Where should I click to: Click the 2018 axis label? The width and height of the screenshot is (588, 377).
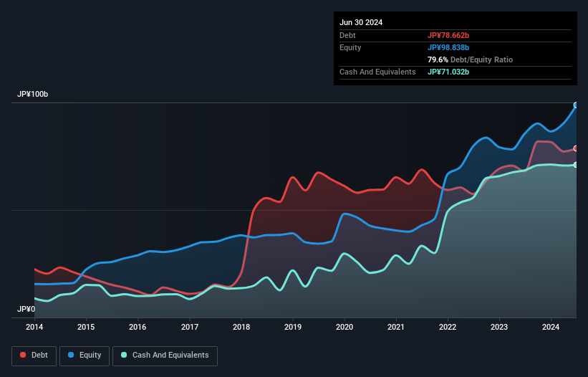tap(241, 327)
